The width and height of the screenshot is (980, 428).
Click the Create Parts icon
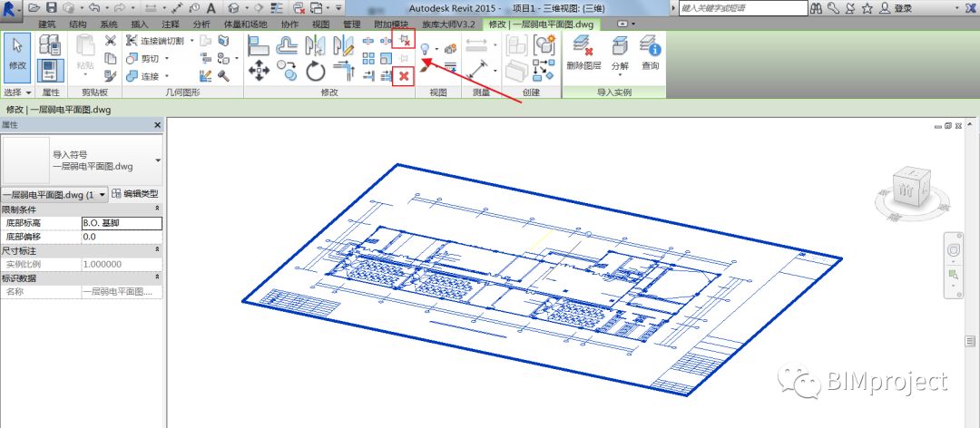(x=516, y=70)
